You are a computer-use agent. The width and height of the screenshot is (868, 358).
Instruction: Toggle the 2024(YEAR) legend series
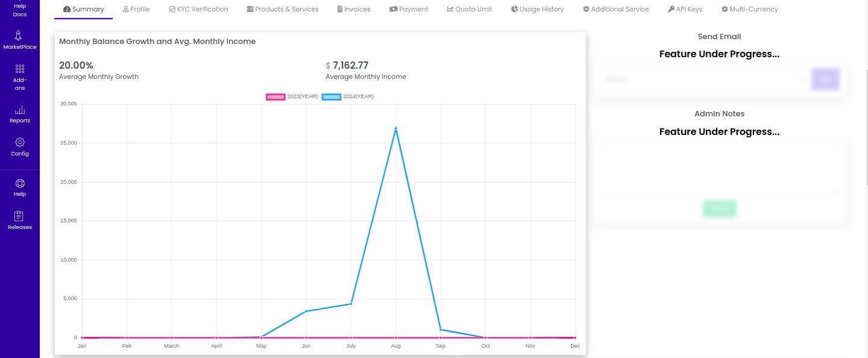(x=348, y=96)
